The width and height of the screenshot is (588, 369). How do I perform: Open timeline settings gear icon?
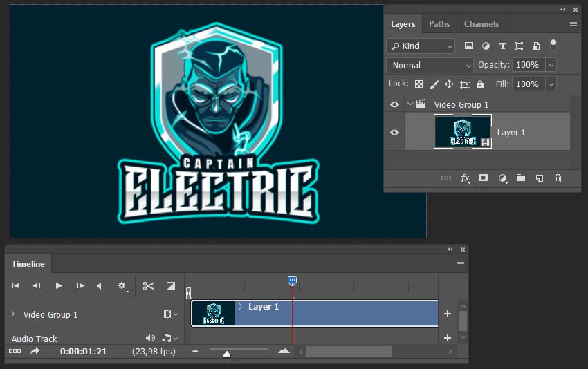point(122,286)
